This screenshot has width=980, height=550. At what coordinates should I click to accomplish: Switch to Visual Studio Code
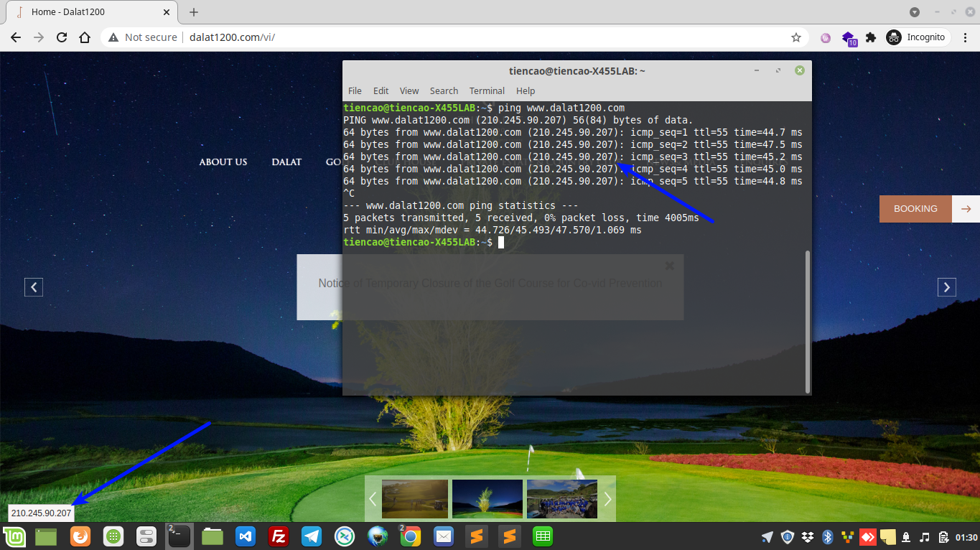[246, 536]
